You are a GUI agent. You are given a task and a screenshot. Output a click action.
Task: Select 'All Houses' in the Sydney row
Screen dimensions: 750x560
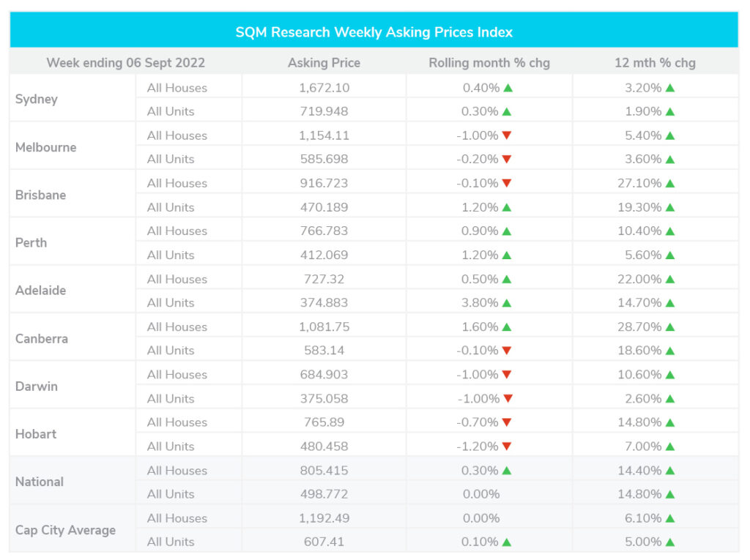coord(177,88)
